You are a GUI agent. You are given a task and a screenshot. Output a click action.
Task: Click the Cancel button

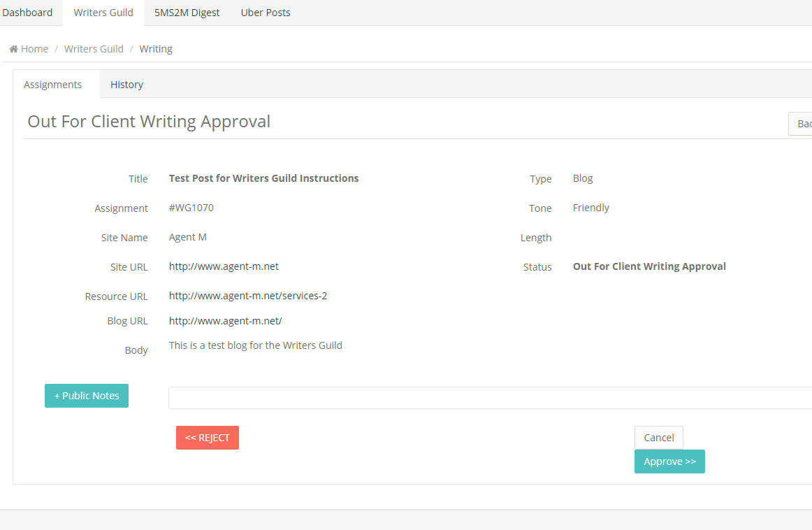click(x=658, y=438)
